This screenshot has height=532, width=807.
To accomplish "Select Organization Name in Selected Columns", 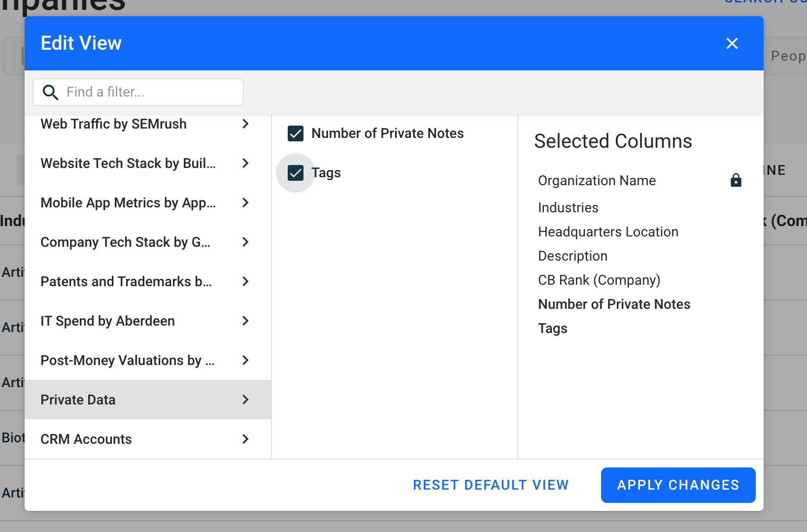I will point(597,181).
